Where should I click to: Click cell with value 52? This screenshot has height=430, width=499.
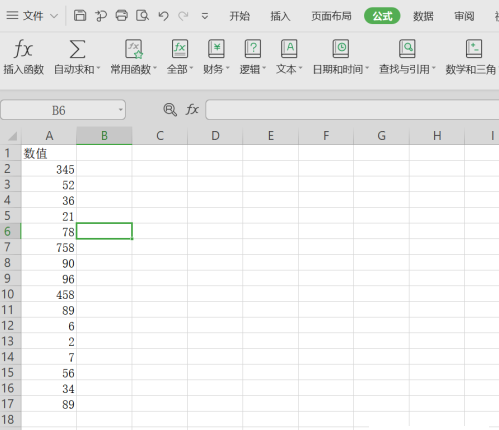[49, 184]
